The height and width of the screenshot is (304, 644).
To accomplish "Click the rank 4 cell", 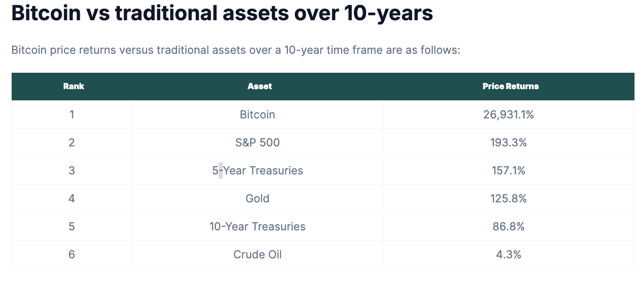I will coord(72,199).
